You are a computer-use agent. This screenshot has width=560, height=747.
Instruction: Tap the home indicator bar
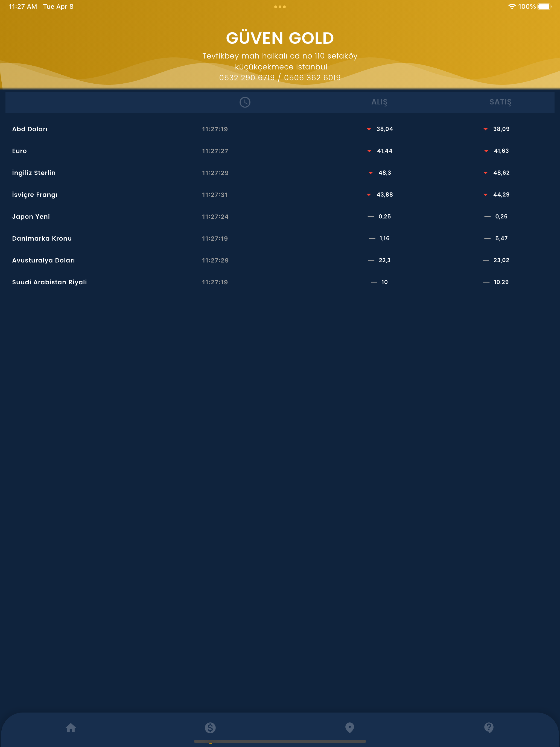point(280,741)
